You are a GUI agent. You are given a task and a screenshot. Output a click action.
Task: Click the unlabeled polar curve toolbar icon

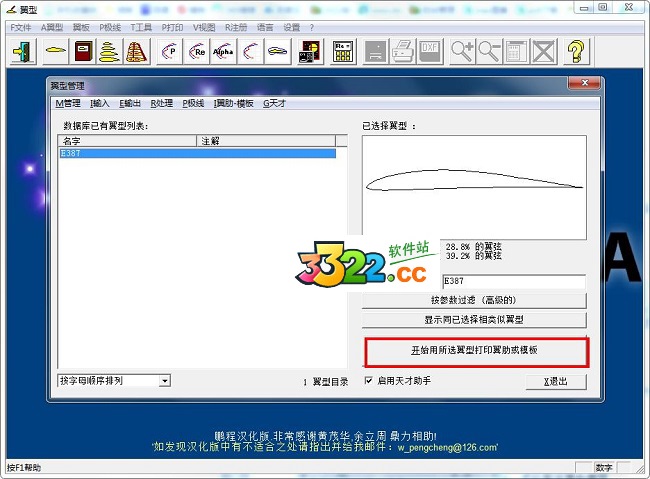(250, 51)
